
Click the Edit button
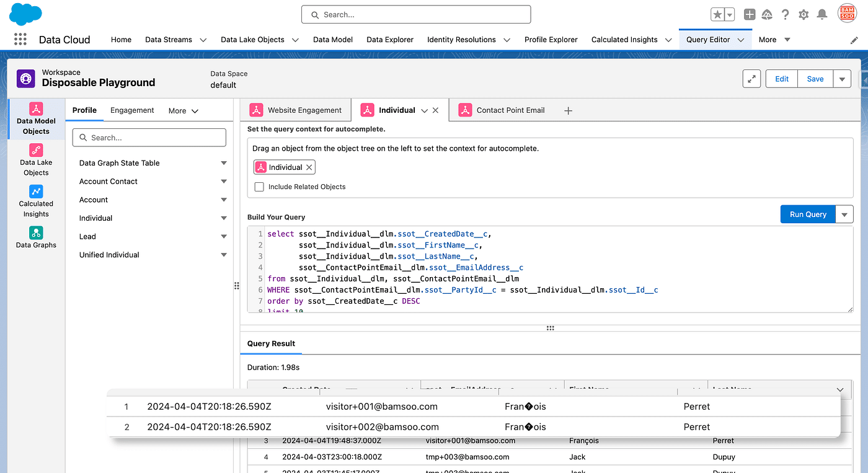click(782, 79)
